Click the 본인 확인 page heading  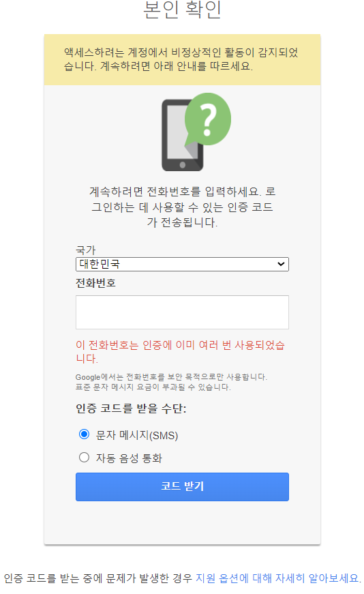182,10
